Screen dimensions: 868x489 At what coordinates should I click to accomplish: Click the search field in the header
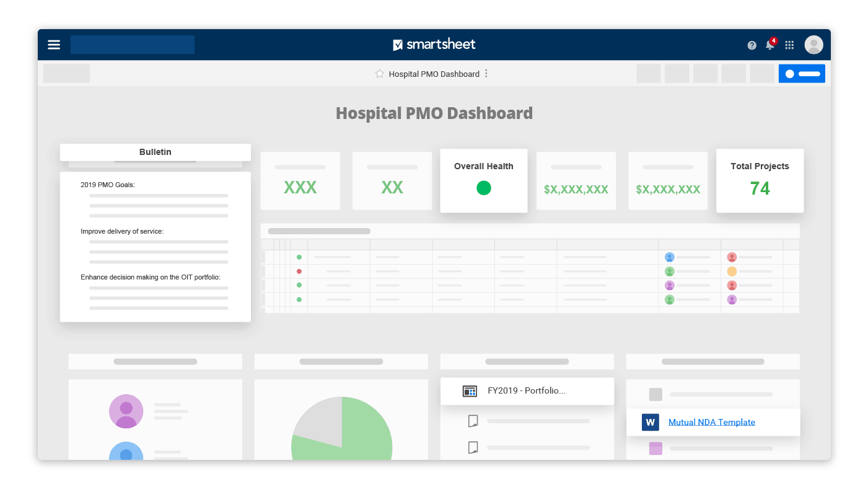(x=132, y=45)
